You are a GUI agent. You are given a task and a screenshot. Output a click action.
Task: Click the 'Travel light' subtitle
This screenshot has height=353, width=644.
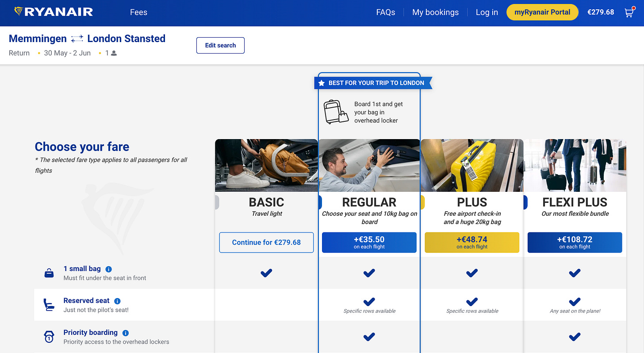pos(267,213)
